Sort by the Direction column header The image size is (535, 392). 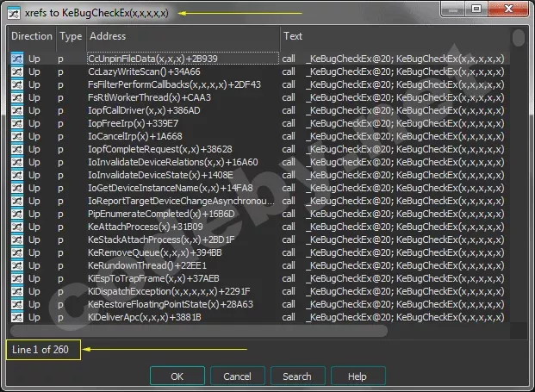[x=32, y=36]
